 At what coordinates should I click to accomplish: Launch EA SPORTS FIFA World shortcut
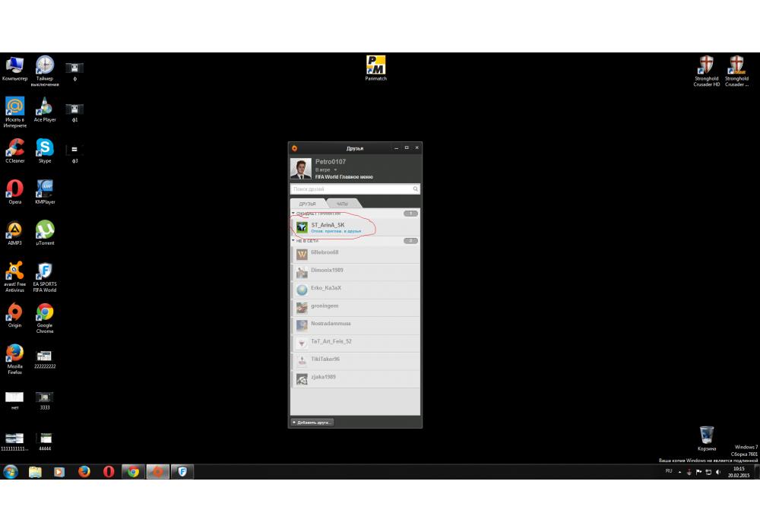click(x=45, y=277)
